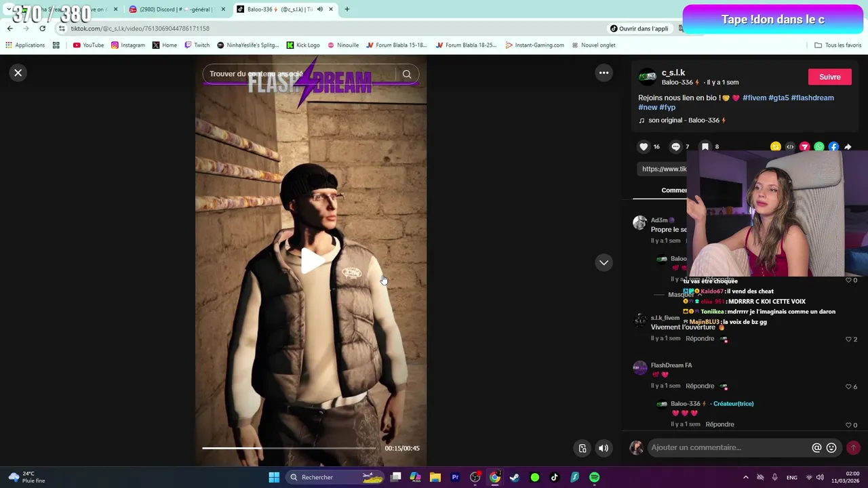Viewport: 868px width, 488px height.
Task: Click the search magnifier in related content bar
Action: (x=407, y=74)
